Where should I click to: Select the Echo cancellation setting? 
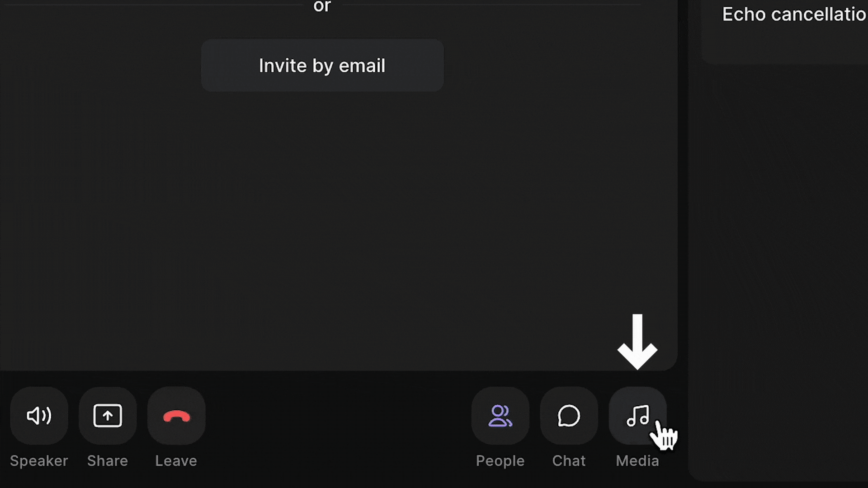click(794, 14)
